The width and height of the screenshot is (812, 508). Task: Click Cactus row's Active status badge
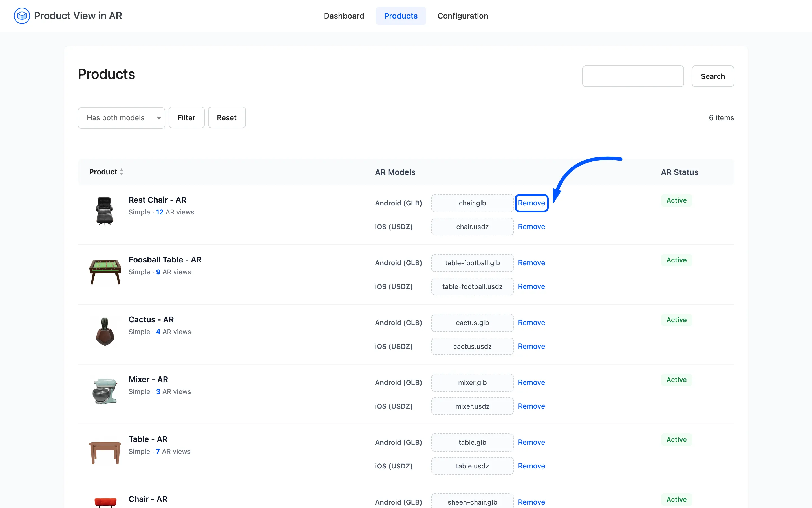[x=676, y=320]
